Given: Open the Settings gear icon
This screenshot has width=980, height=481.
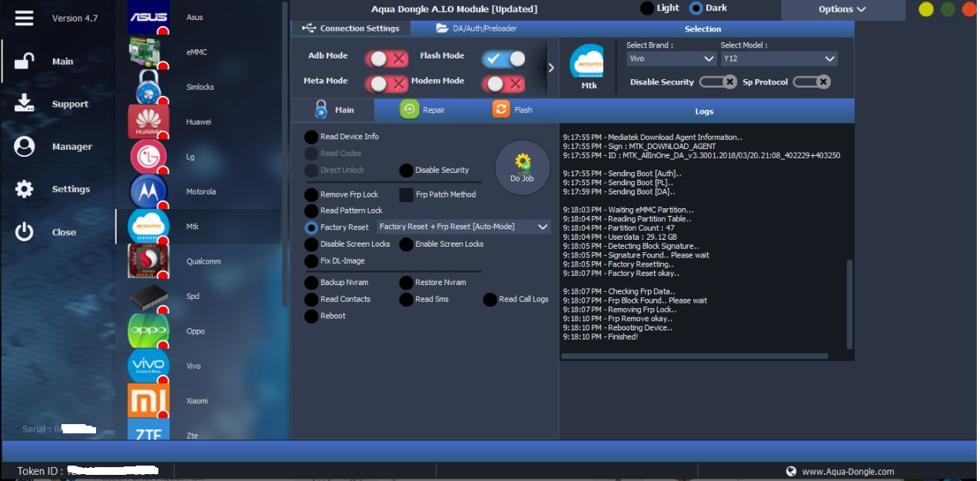Looking at the screenshot, I should point(25,189).
